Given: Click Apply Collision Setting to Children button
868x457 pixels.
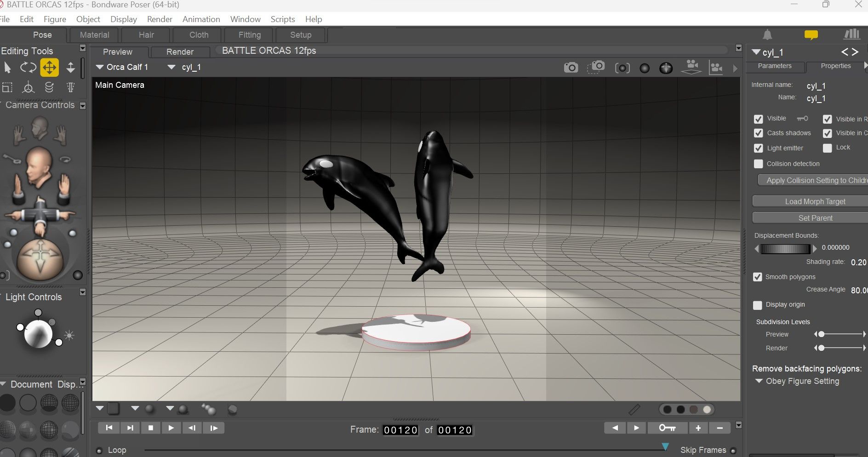Looking at the screenshot, I should (813, 180).
